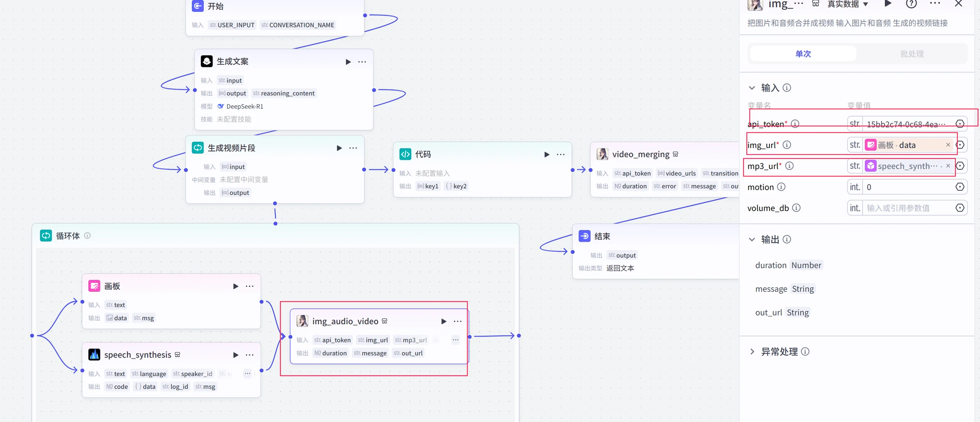The width and height of the screenshot is (980, 422).
Task: Select the USER_INPUT variable tag
Action: click(x=232, y=25)
